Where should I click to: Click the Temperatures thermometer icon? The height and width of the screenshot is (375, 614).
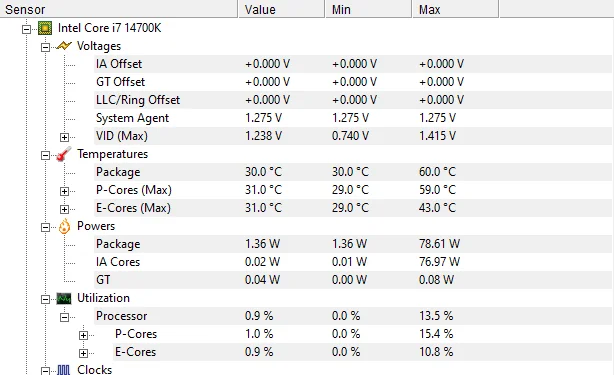coord(64,154)
